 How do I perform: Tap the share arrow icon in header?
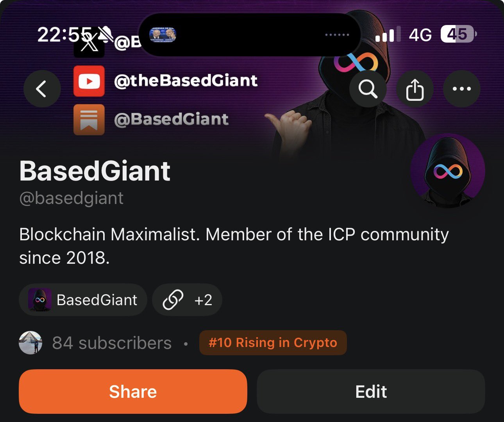coord(415,89)
